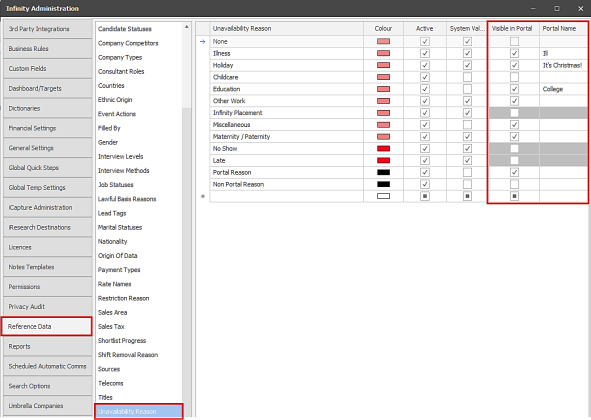
Task: Click Visible in Portal column header
Action: pos(514,29)
